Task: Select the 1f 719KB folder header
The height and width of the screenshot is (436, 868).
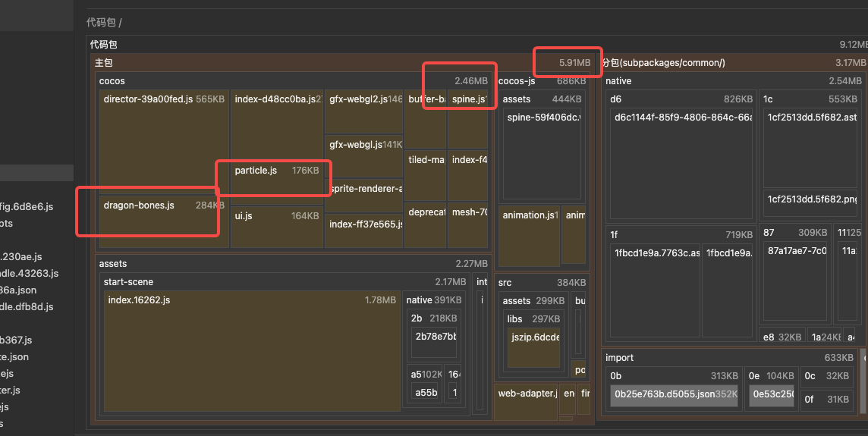Action: point(681,234)
